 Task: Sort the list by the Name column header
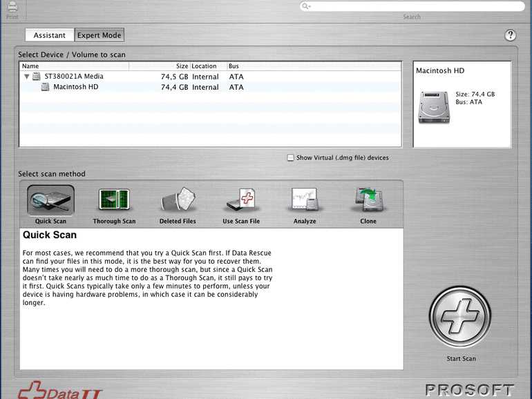(75, 66)
